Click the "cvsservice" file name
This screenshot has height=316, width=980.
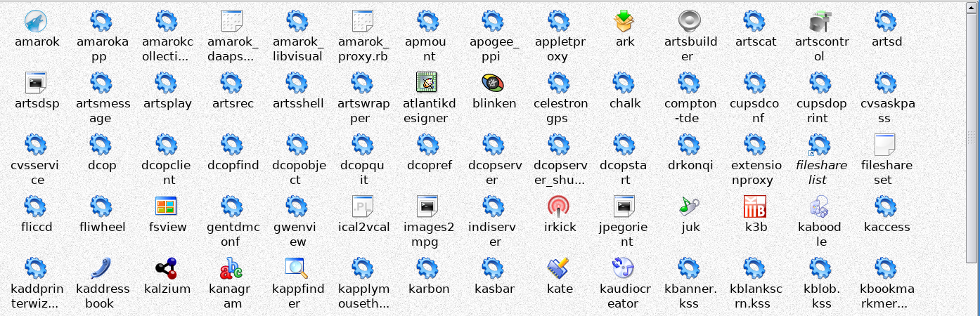[35, 173]
